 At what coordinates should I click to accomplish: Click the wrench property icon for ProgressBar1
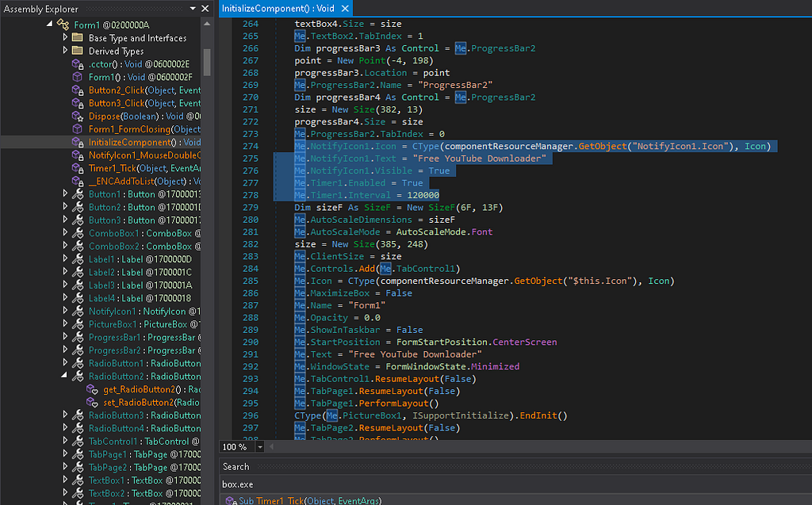tap(78, 337)
